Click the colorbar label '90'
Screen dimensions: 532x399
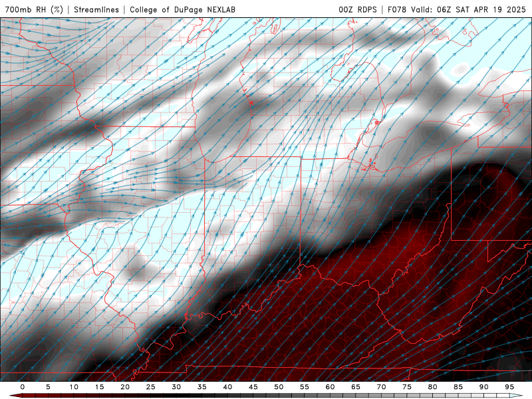pos(483,387)
